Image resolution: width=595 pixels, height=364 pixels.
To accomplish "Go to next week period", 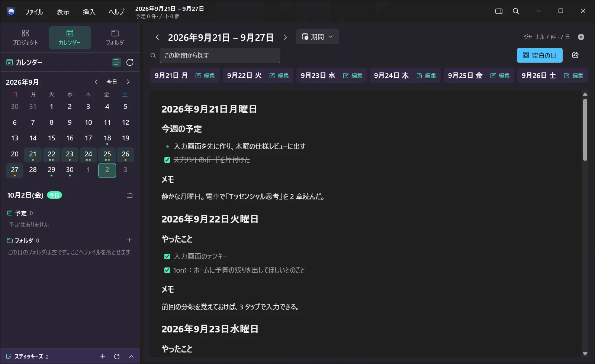I will pos(285,37).
